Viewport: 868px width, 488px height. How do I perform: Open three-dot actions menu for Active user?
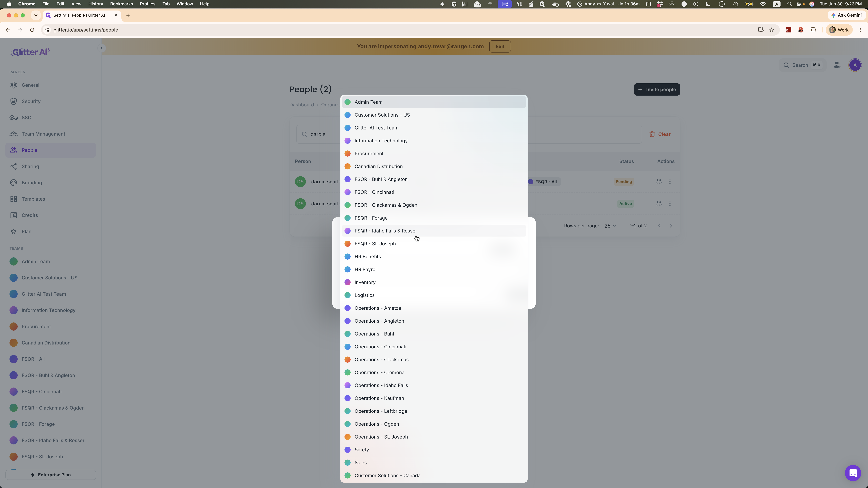coord(670,204)
